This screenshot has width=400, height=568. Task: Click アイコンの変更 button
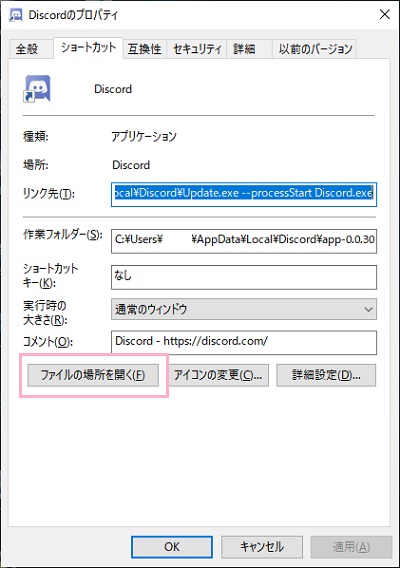pyautogui.click(x=218, y=375)
